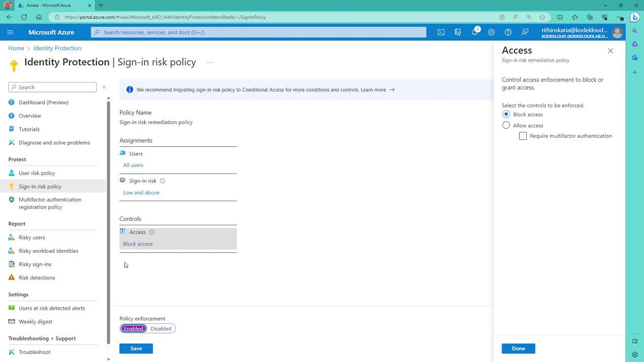
Task: Open the Edge sidebar search
Action: pyautogui.click(x=635, y=31)
